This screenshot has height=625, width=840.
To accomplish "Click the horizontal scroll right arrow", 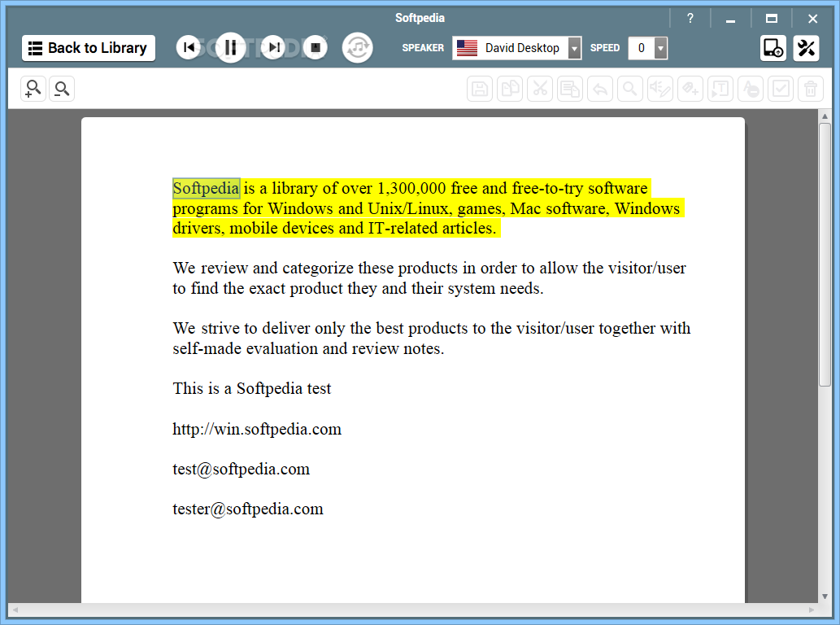I will coord(812,610).
